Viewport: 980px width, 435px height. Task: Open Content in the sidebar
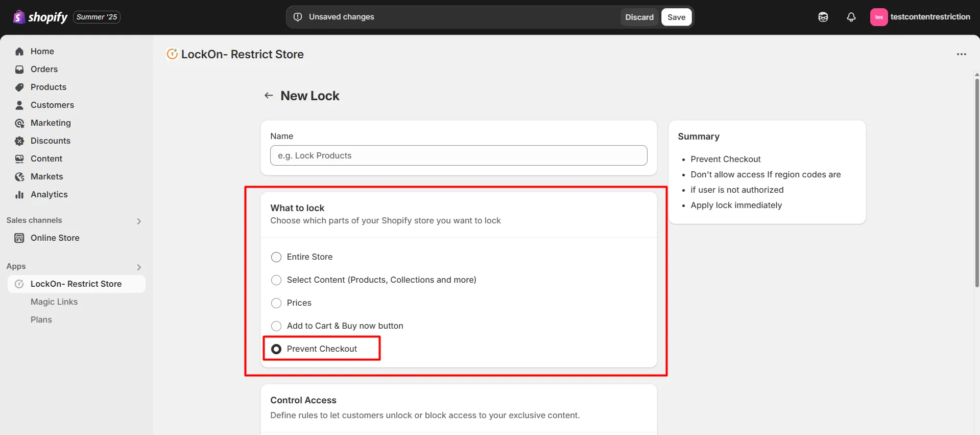pyautogui.click(x=77, y=158)
